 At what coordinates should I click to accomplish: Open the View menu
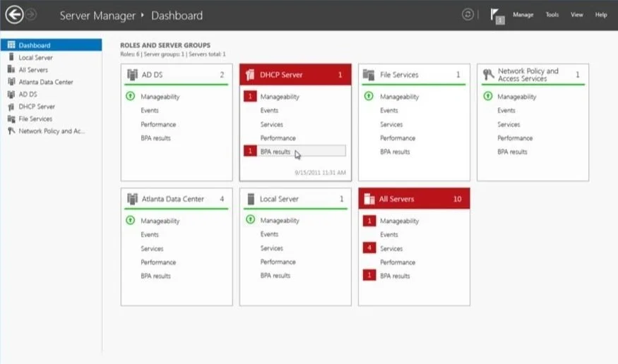pos(576,15)
